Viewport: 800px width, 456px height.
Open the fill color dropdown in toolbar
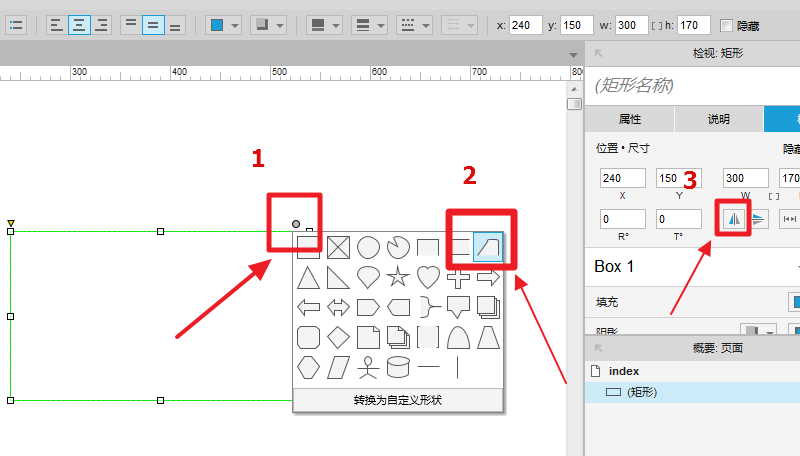[223, 24]
